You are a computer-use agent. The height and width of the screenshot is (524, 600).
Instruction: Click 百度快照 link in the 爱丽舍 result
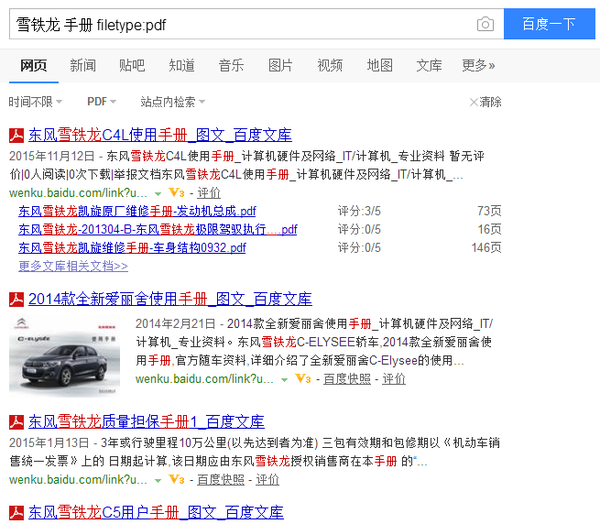coord(347,379)
